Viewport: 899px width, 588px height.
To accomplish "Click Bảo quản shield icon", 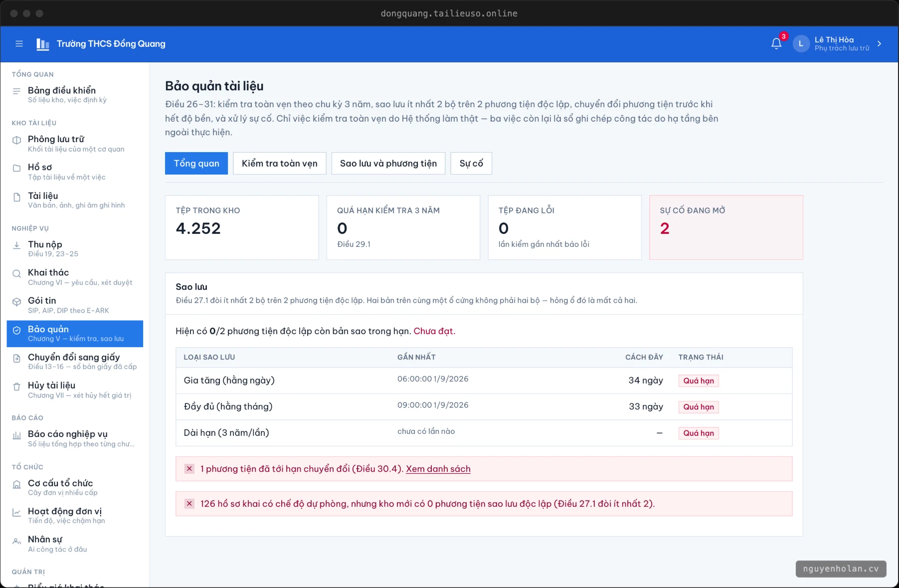I will pyautogui.click(x=16, y=330).
